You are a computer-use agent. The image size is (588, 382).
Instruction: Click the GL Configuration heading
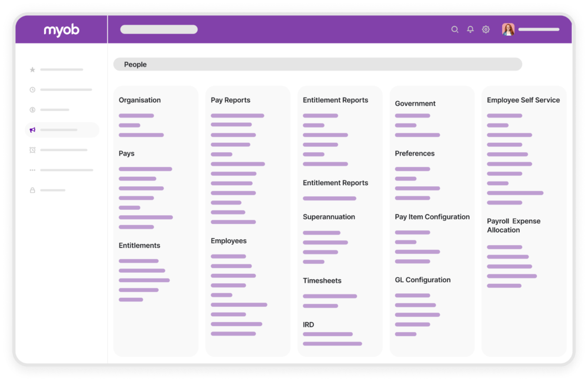pyautogui.click(x=422, y=280)
